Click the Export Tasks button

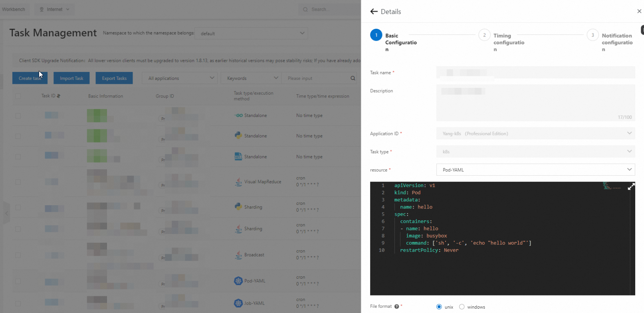[x=114, y=78]
